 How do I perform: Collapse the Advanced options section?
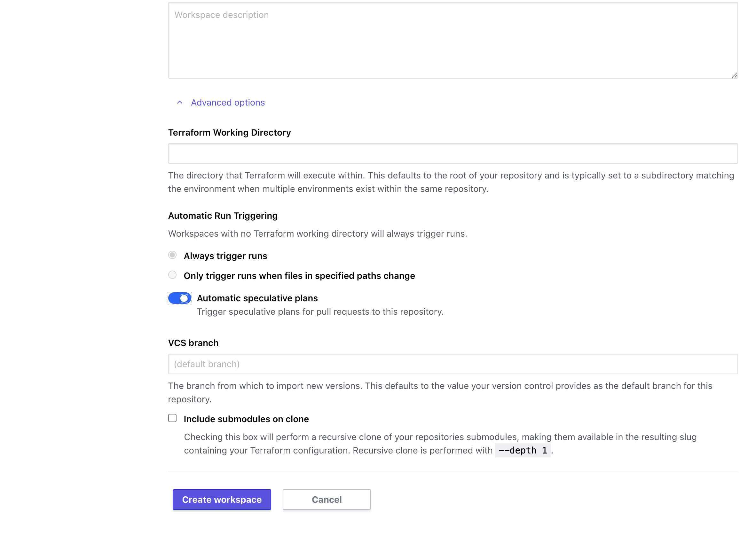tap(227, 102)
